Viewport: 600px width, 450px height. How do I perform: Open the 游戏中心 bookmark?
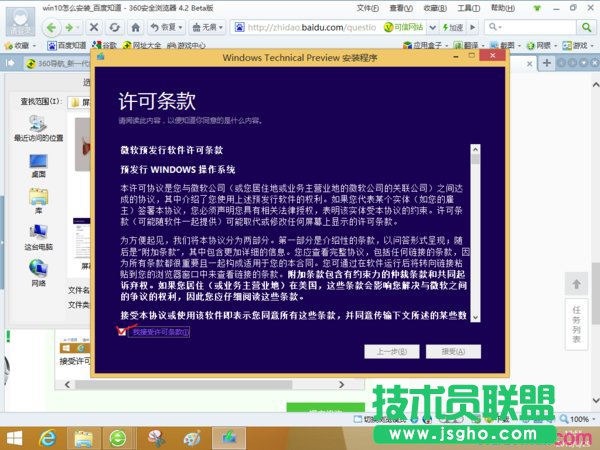[186, 46]
